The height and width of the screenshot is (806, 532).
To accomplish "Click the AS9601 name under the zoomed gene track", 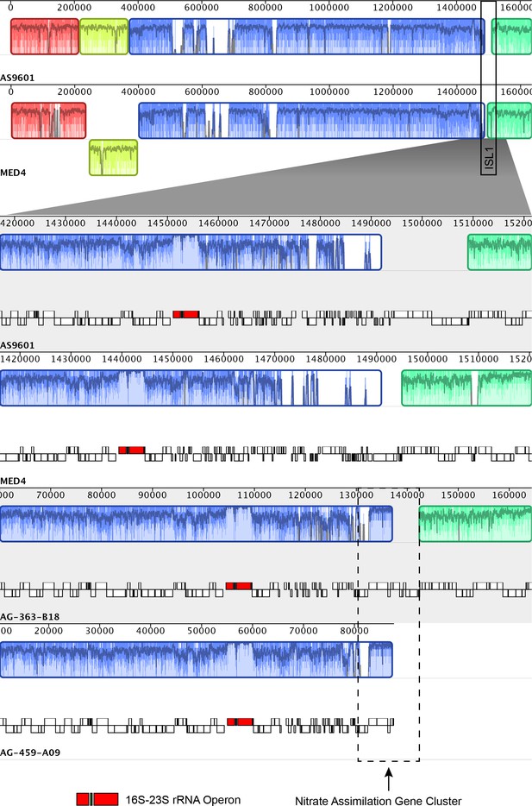I will coord(17,345).
